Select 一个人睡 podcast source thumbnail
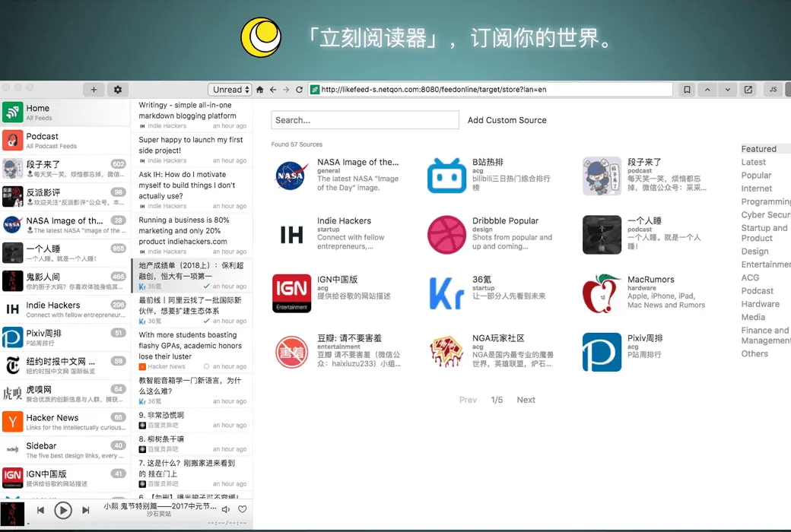791x532 pixels. [602, 235]
